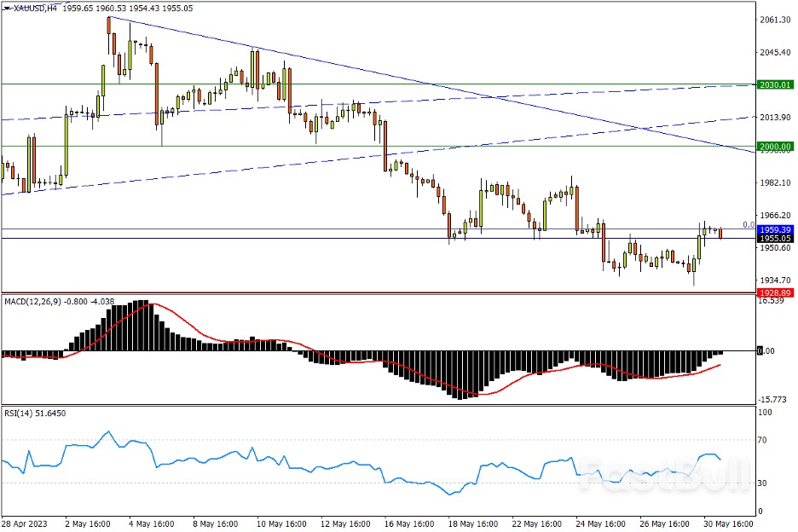Click the chart dropdown arrow beside XAUUSD,H4

pos(6,9)
